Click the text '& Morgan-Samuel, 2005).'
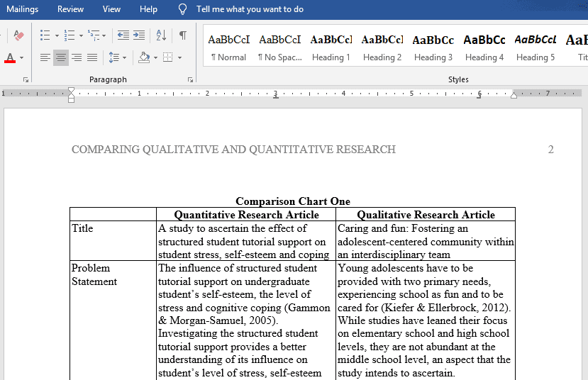Screen dimensions: 588x380 coord(218,320)
